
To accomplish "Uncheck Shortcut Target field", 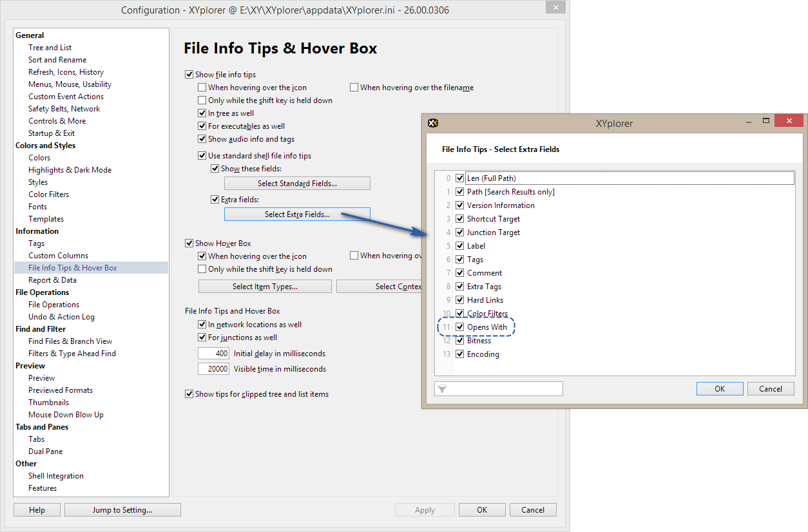I will [x=459, y=219].
